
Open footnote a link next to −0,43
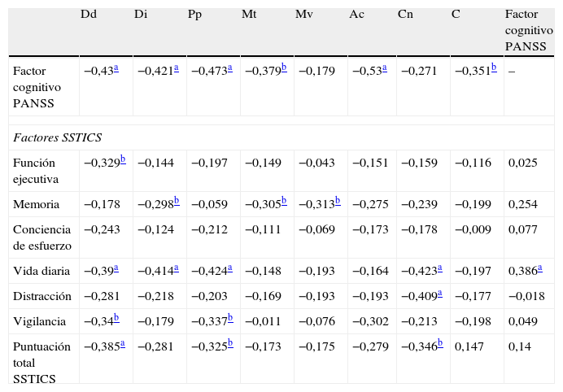pyautogui.click(x=116, y=69)
